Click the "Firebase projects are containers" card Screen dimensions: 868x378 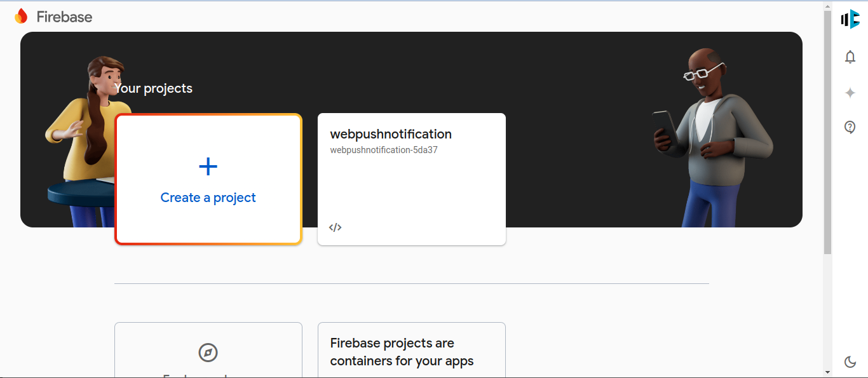click(411, 352)
